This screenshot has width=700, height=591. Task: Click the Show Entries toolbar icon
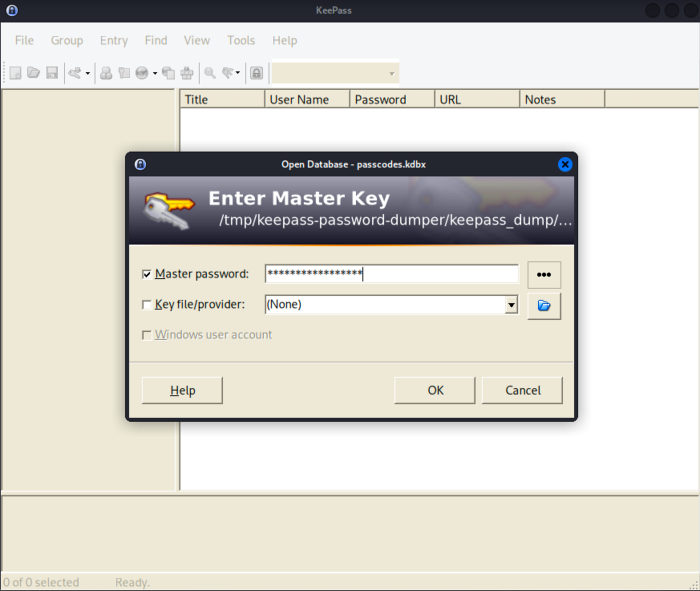[x=228, y=73]
